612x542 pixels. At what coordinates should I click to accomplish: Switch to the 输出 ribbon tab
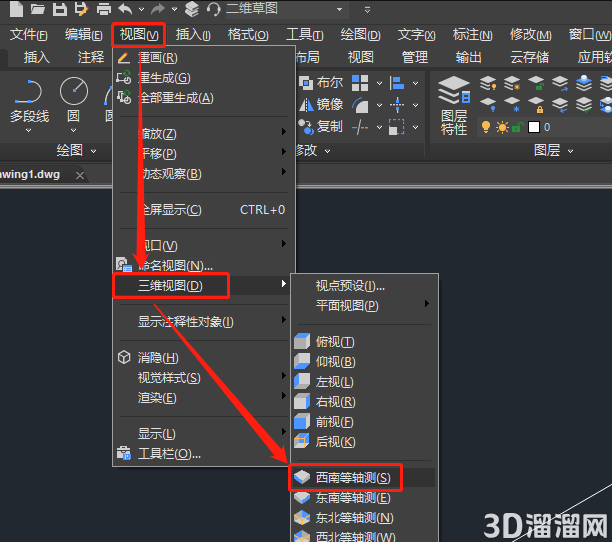tap(468, 57)
